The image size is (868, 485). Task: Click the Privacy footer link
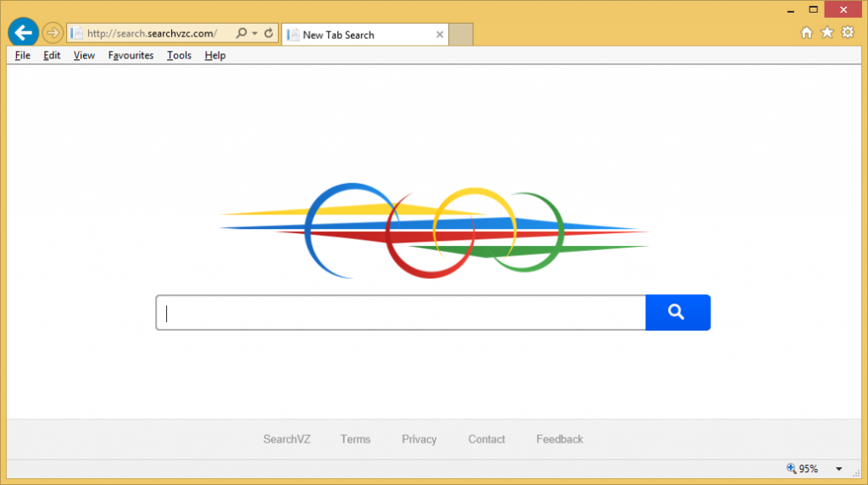click(419, 439)
